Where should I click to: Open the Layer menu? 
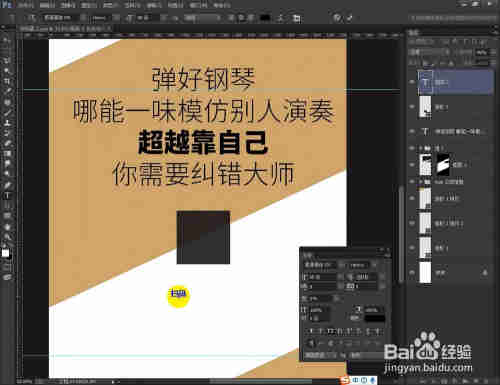click(89, 5)
